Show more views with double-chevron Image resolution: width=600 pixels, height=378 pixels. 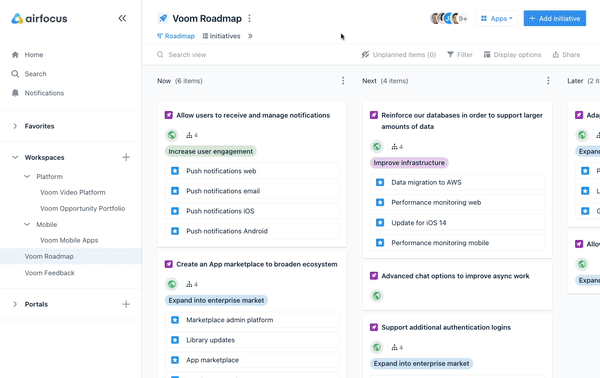click(x=250, y=36)
